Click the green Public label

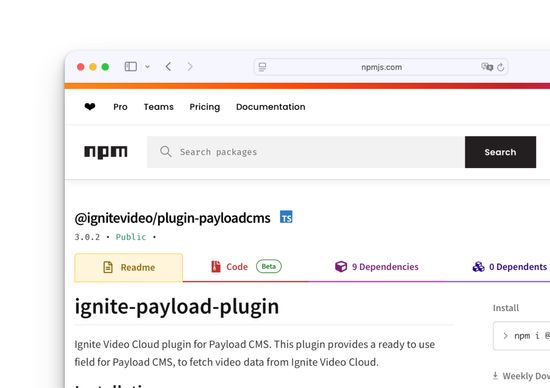pos(131,237)
